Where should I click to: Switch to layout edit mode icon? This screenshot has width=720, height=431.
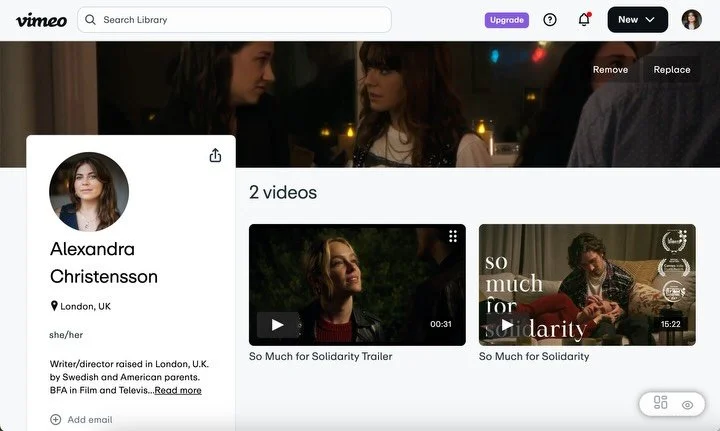point(660,403)
